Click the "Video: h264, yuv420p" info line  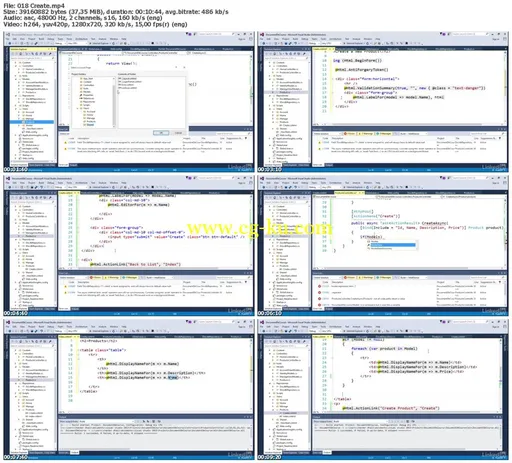click(95, 24)
